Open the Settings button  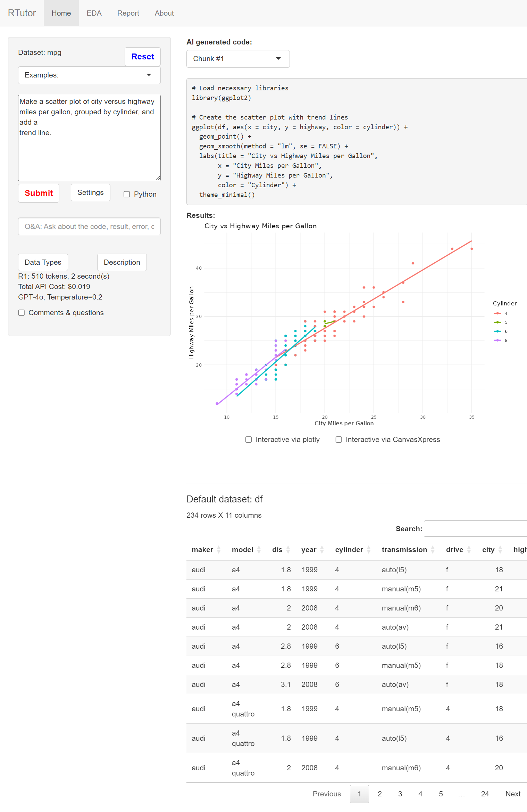pos(91,192)
